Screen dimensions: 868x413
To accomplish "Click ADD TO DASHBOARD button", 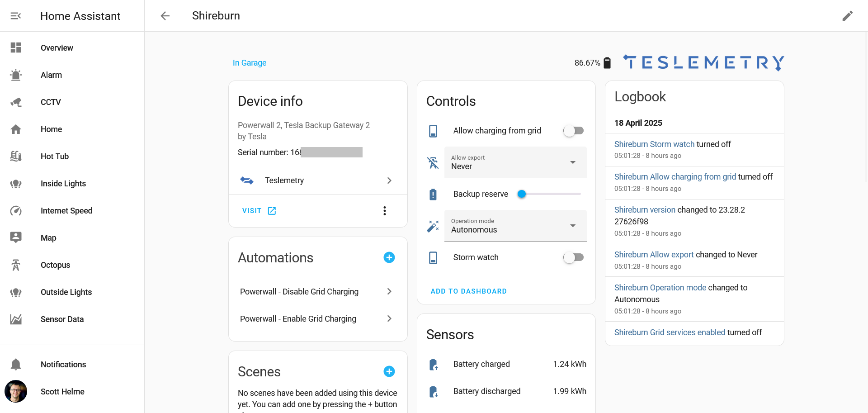I will [468, 291].
